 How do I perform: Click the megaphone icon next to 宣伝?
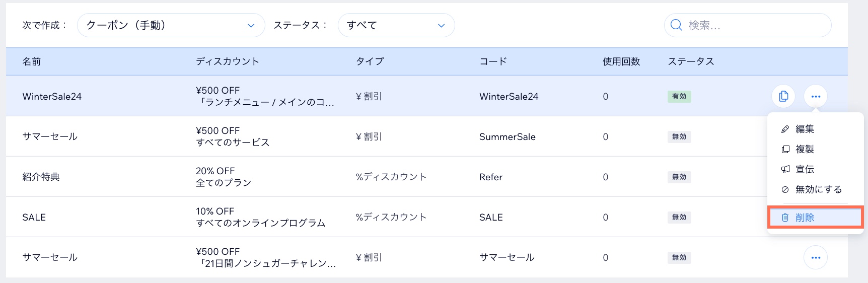785,170
